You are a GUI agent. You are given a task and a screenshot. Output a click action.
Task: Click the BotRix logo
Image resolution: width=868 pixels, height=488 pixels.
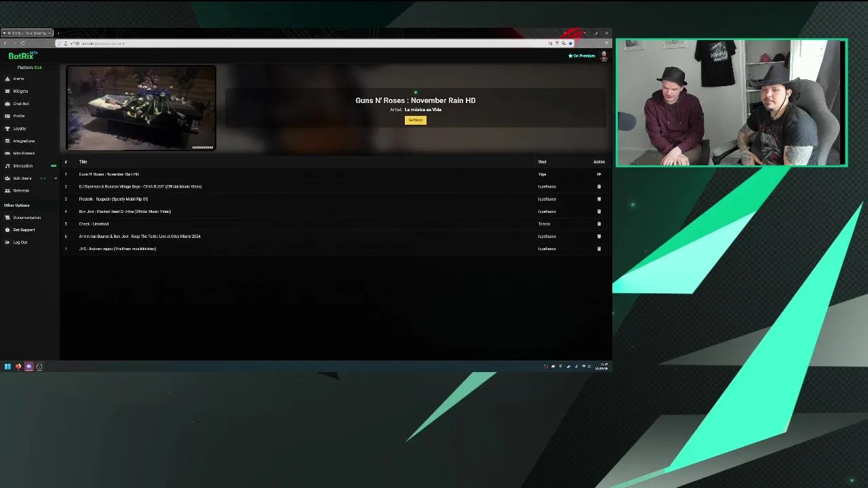point(22,56)
